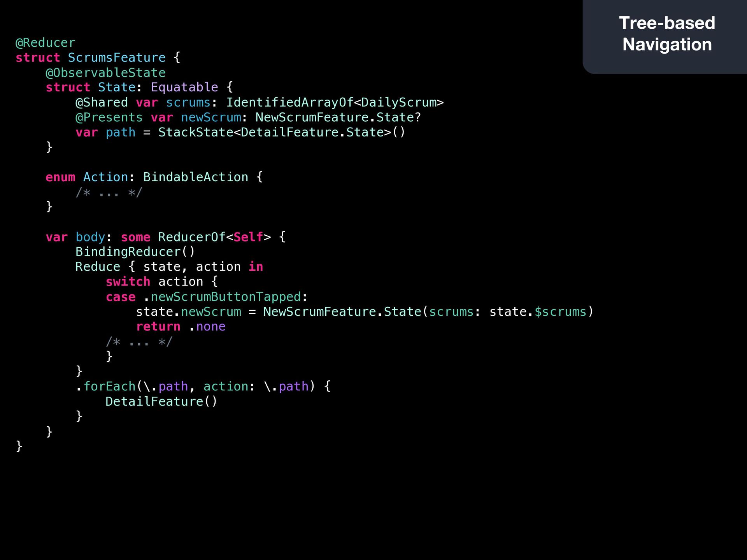
Task: Click the @Shared property wrapper
Action: point(102,102)
